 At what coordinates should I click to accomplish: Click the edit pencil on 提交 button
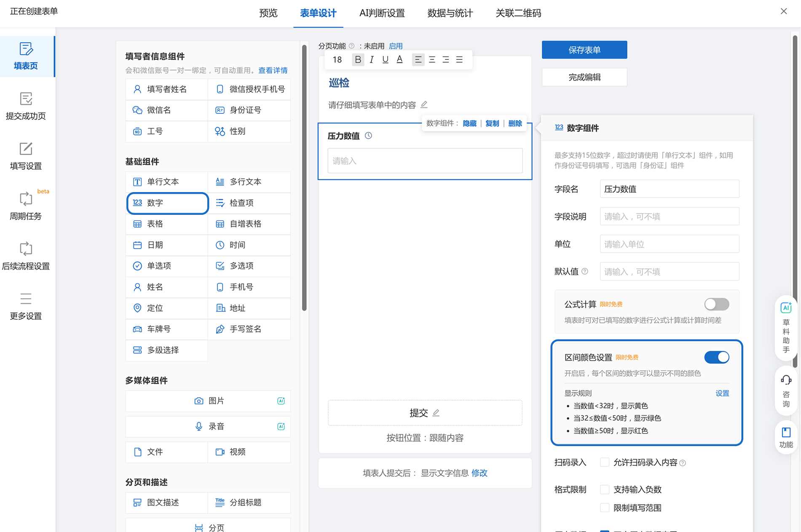436,413
